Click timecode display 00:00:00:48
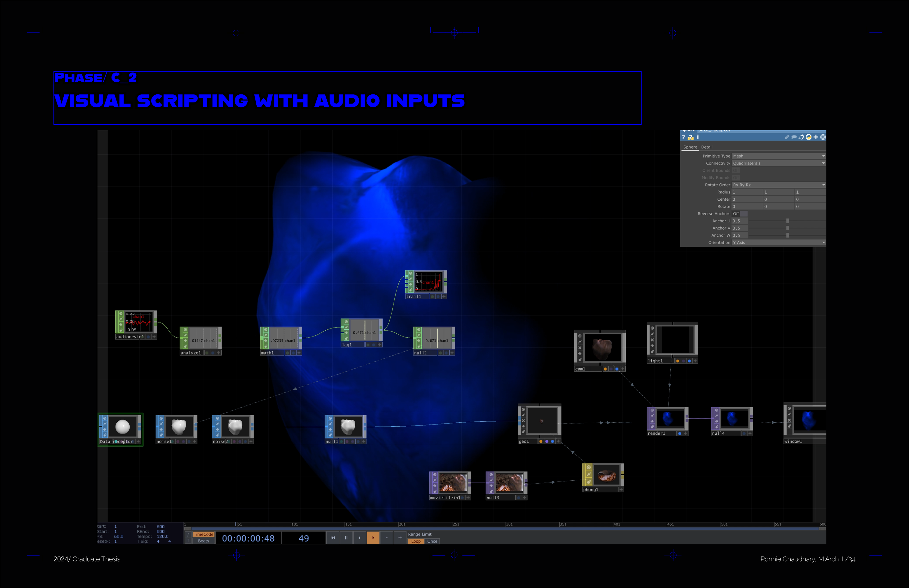 (248, 538)
